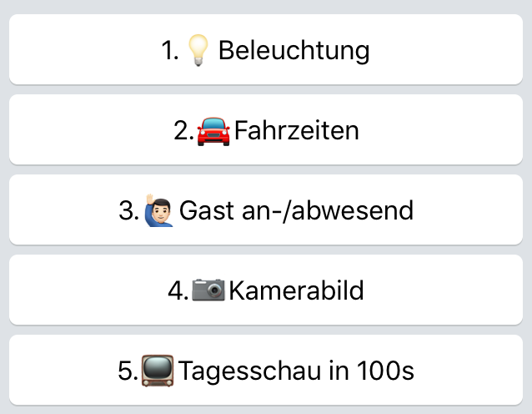Image resolution: width=532 pixels, height=414 pixels.
Task: Tap the word Fahrzeiten
Action: click(297, 130)
